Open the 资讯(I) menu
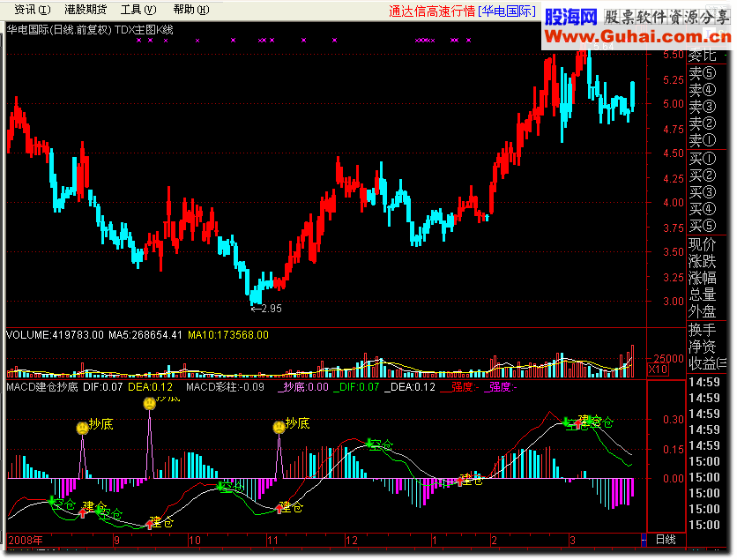737x560 pixels. [x=32, y=10]
